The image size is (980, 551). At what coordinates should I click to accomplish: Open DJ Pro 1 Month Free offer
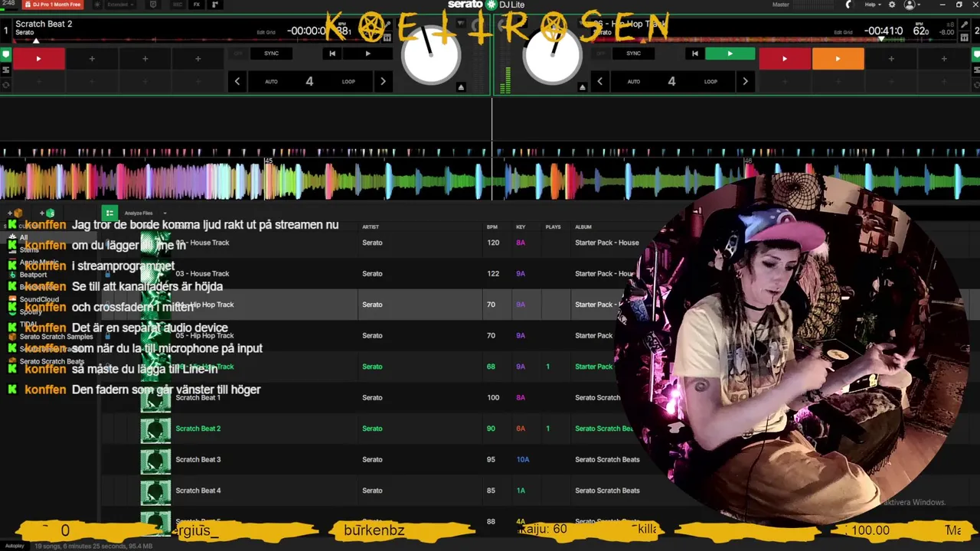tap(53, 5)
